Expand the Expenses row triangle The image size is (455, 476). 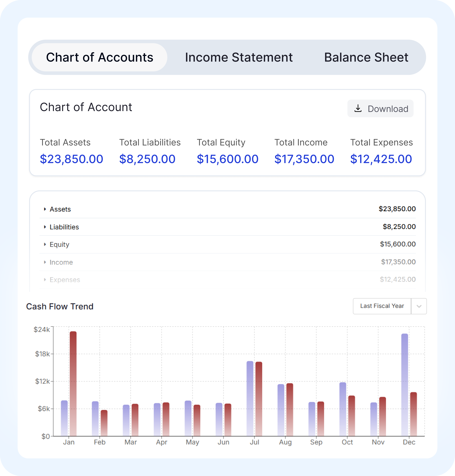click(45, 280)
